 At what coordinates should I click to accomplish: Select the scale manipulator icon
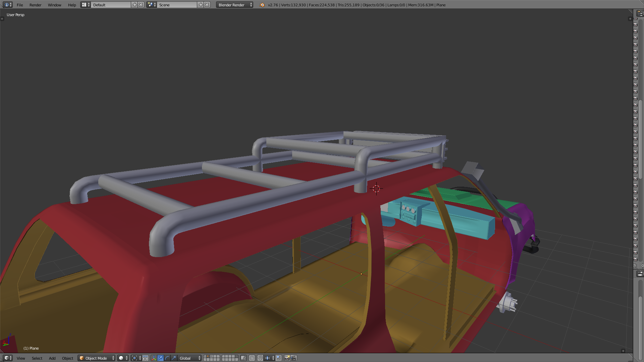(x=174, y=358)
